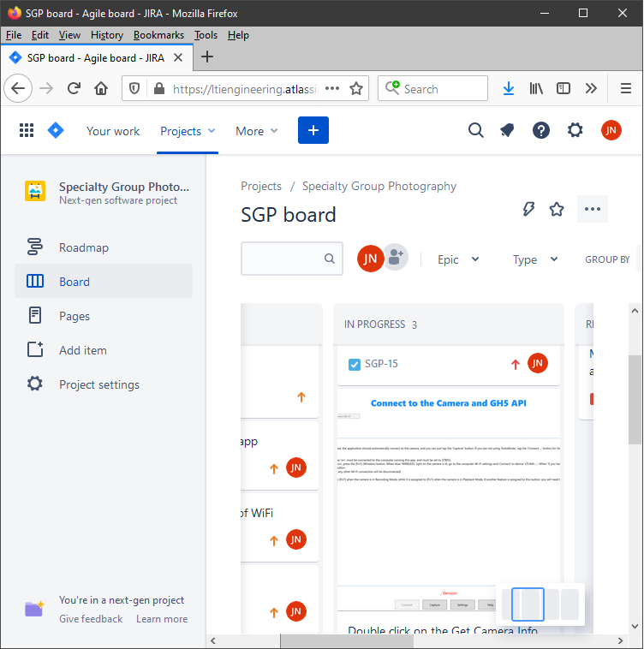Image resolution: width=644 pixels, height=649 pixels.
Task: Star the SGP board
Action: (557, 209)
